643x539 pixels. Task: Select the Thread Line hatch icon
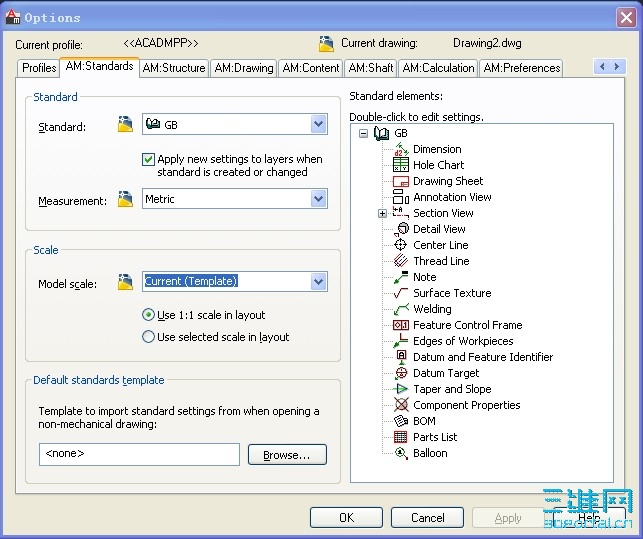401,261
